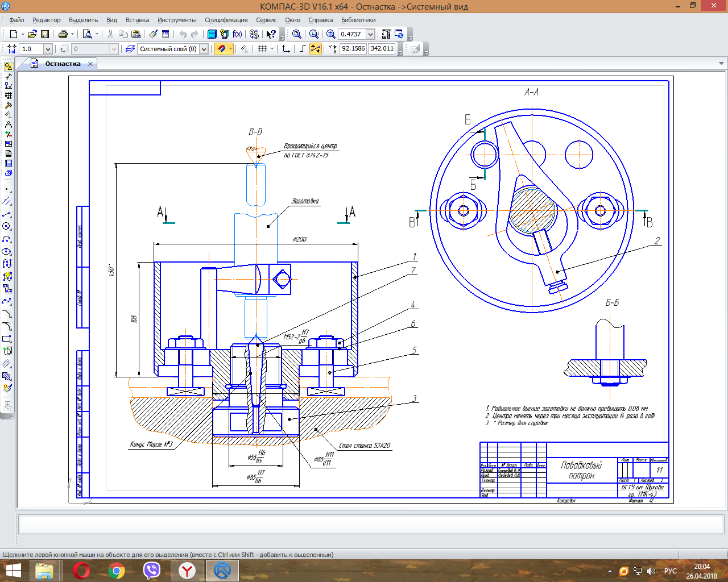Viewport: 728px width, 582px height.
Task: Click the Rebuild/refresh view icon
Action: pos(399,34)
